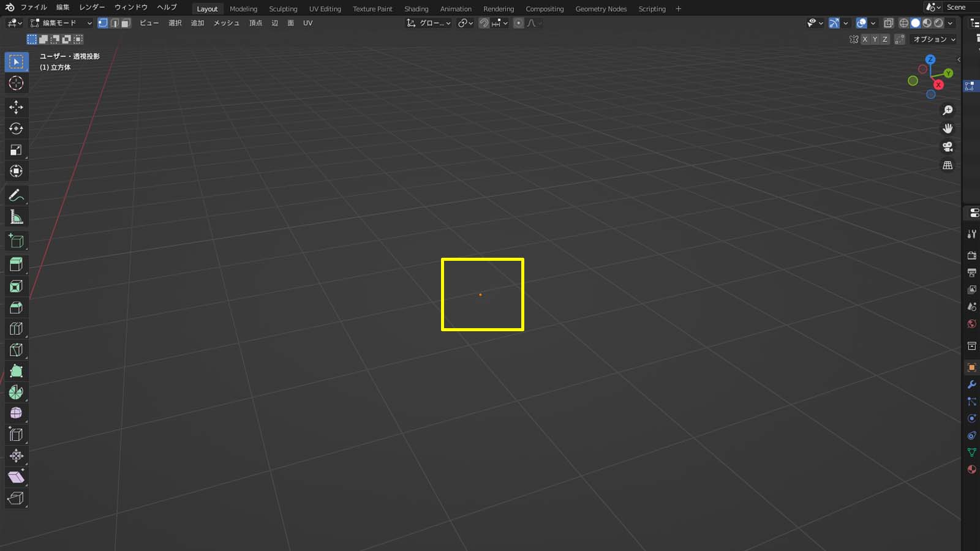
Task: Click the blue Z axis gizmo
Action: [930, 59]
